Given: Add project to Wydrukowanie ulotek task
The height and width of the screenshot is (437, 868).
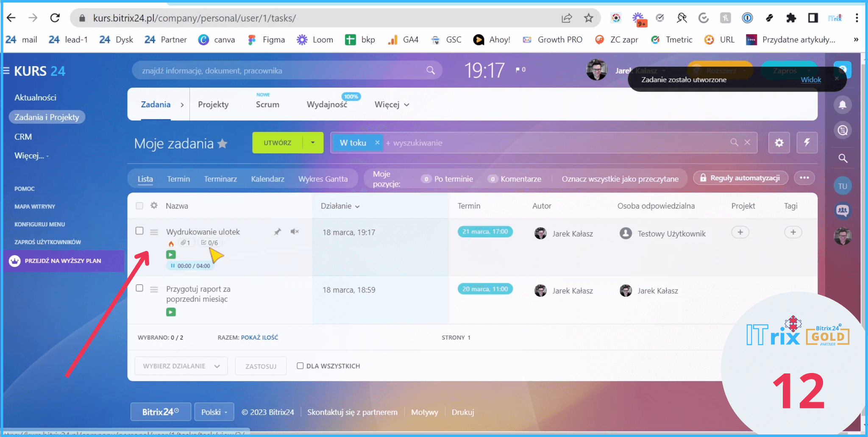Looking at the screenshot, I should [740, 232].
